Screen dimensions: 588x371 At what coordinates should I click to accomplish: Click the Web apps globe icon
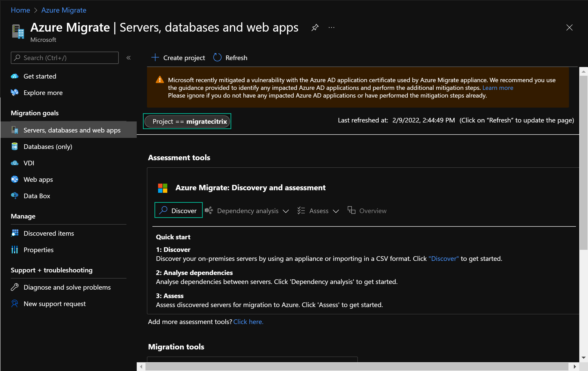(15, 179)
